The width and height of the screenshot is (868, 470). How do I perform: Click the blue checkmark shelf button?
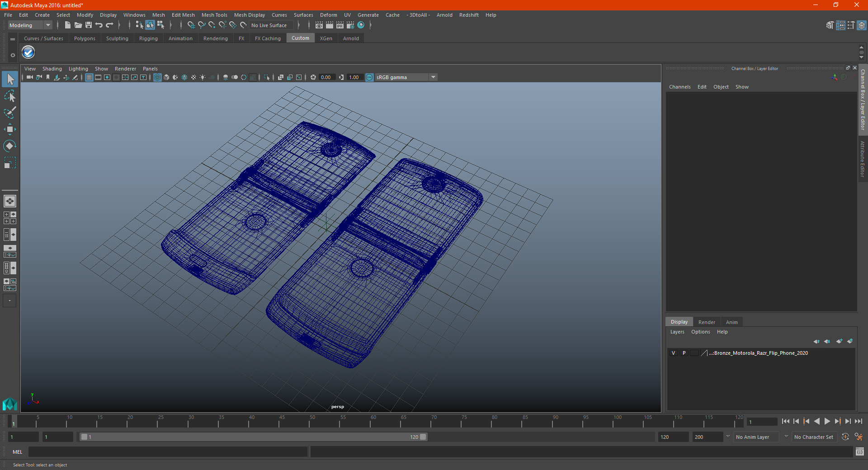28,52
